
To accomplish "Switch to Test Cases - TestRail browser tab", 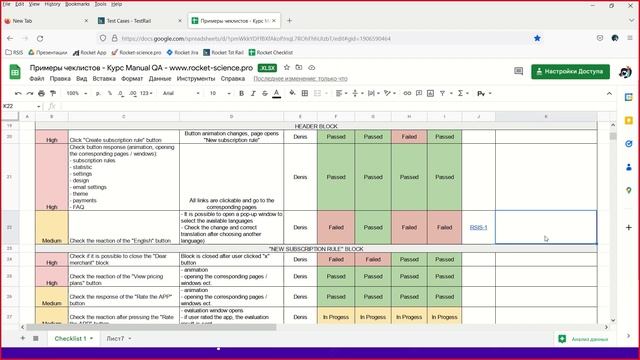I will tap(140, 21).
